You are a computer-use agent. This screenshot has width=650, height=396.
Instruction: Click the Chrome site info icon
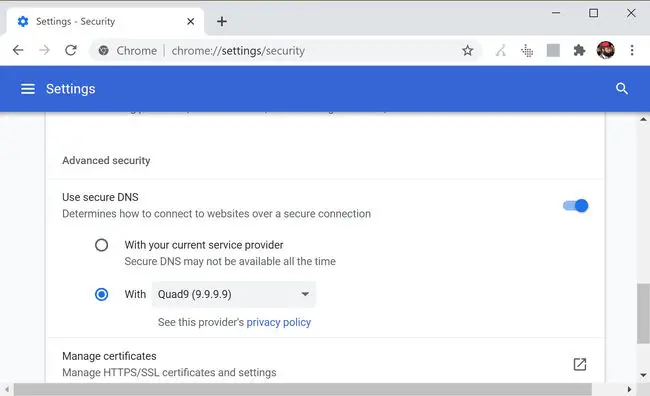tap(104, 51)
